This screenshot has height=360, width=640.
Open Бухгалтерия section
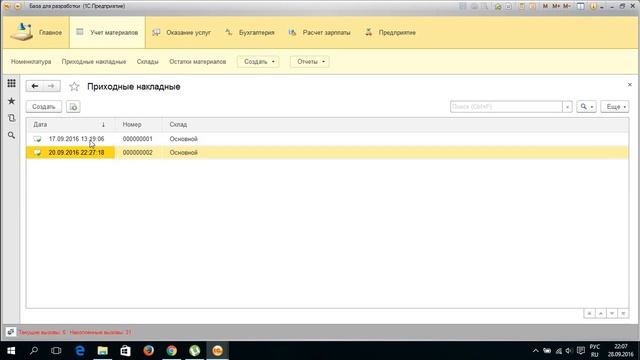(x=250, y=32)
